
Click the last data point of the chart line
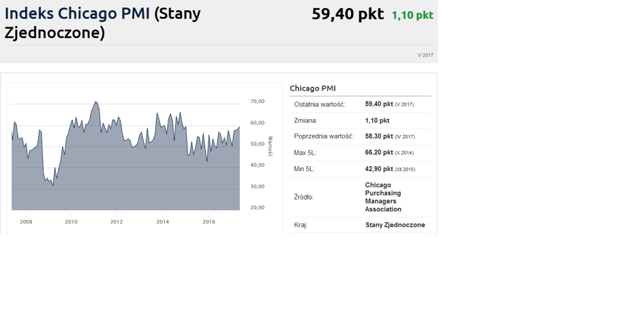239,127
